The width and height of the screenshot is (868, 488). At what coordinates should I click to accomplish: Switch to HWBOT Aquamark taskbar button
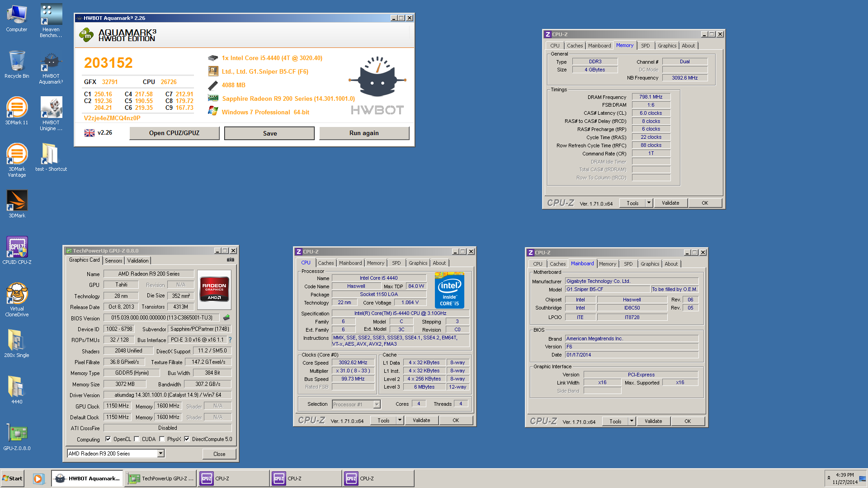click(87, 479)
